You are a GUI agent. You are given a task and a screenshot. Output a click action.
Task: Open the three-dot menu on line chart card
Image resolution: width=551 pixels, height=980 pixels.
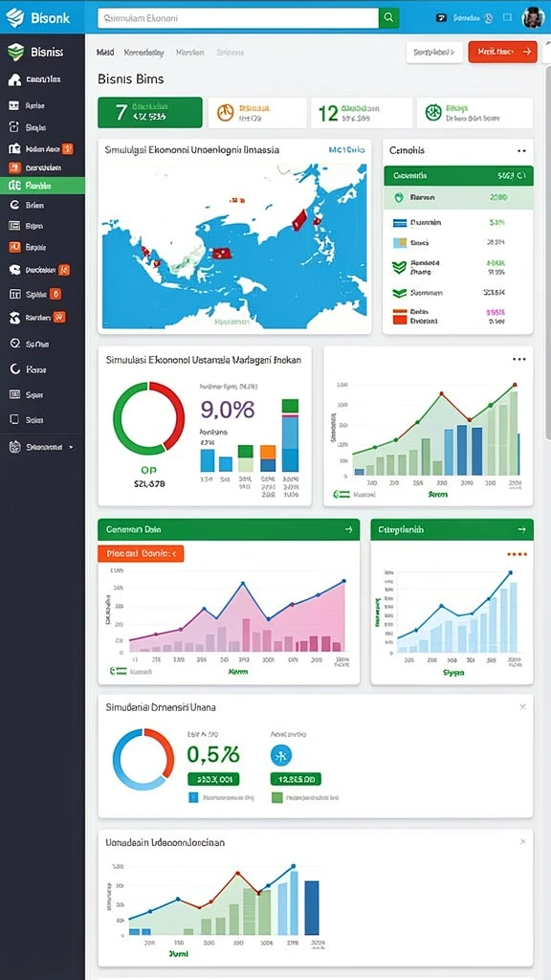(518, 360)
